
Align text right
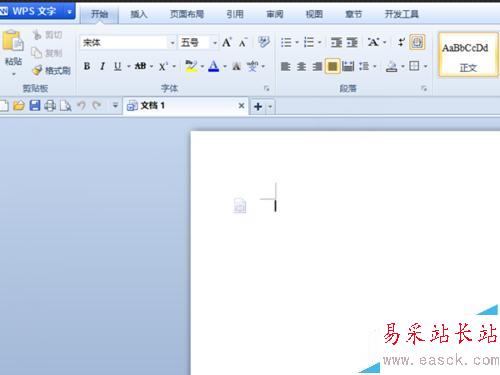pos(317,66)
